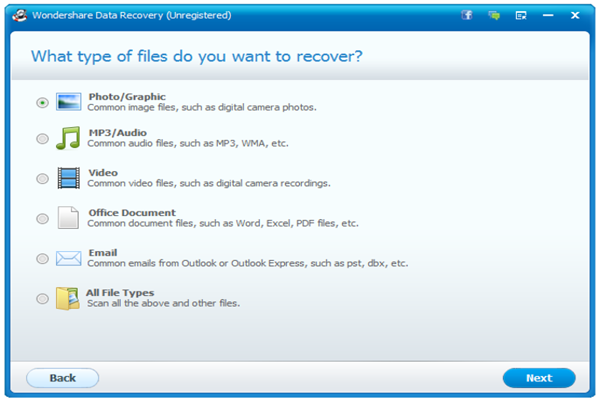Click the 'Wondershare Data Recovery (Unregistered)' title text

point(132,15)
